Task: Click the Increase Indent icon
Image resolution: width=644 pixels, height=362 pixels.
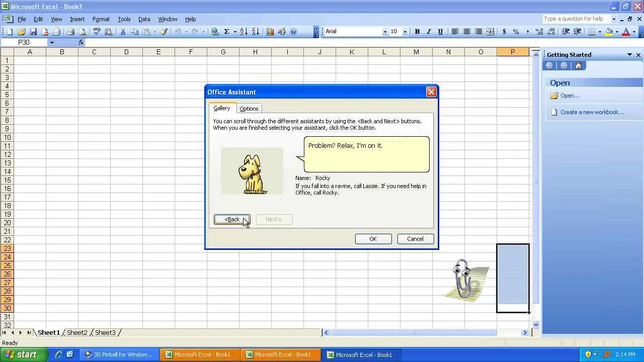Action: [578, 32]
